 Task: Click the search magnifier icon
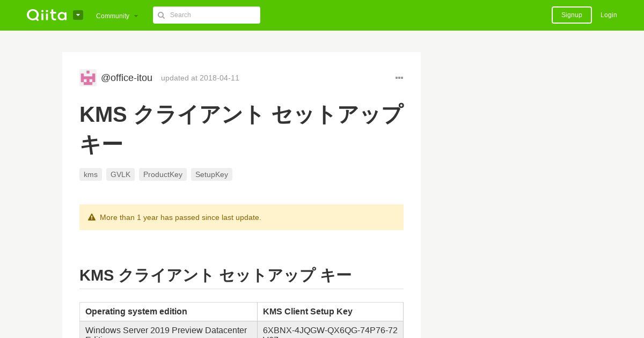pyautogui.click(x=161, y=15)
